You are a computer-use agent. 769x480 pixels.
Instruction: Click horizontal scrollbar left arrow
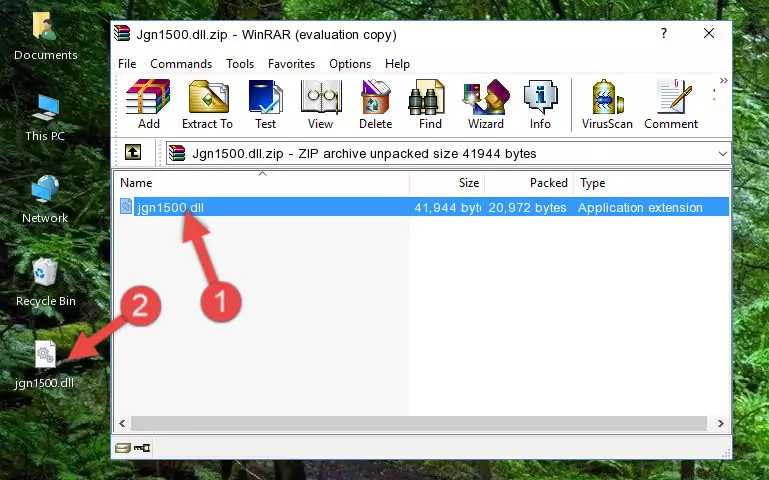[122, 423]
